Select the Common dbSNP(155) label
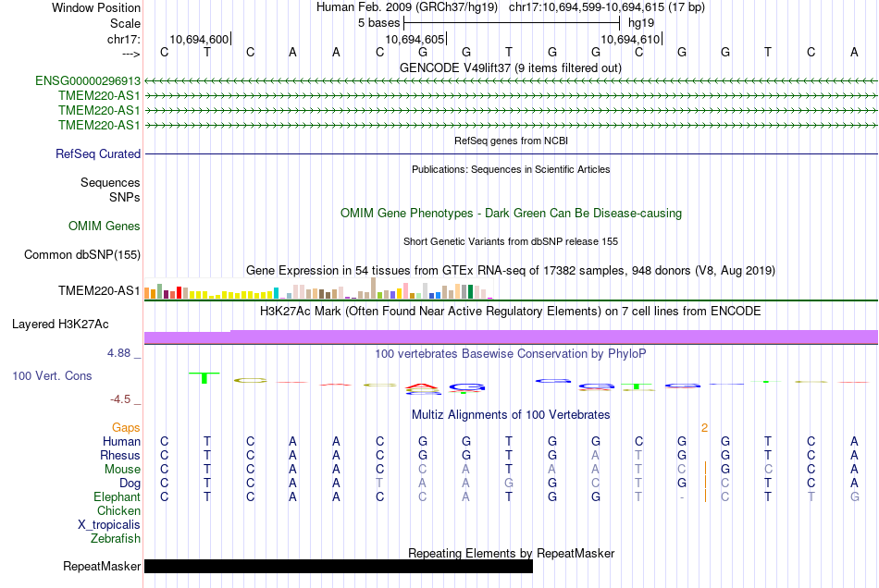The width and height of the screenshot is (879, 588). [x=81, y=255]
